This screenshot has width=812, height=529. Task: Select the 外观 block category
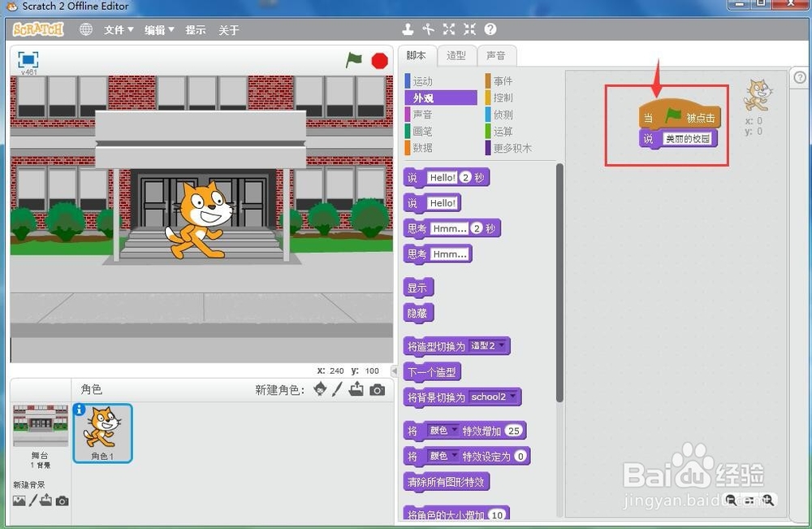[441, 98]
